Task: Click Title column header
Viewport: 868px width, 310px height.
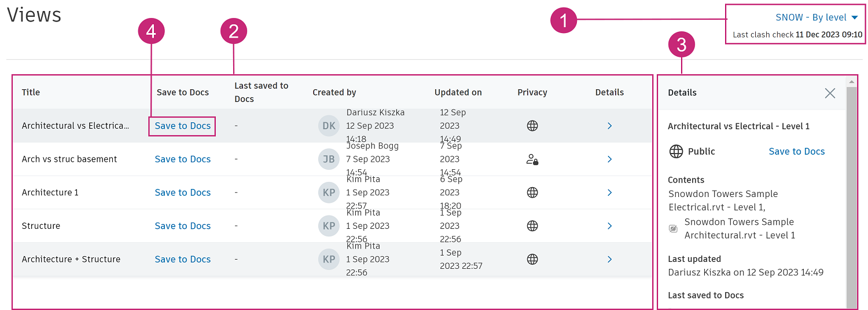Action: tap(31, 92)
